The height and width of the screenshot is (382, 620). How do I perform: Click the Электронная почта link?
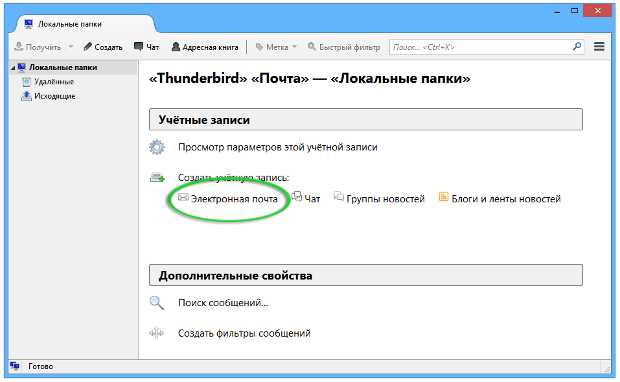234,199
